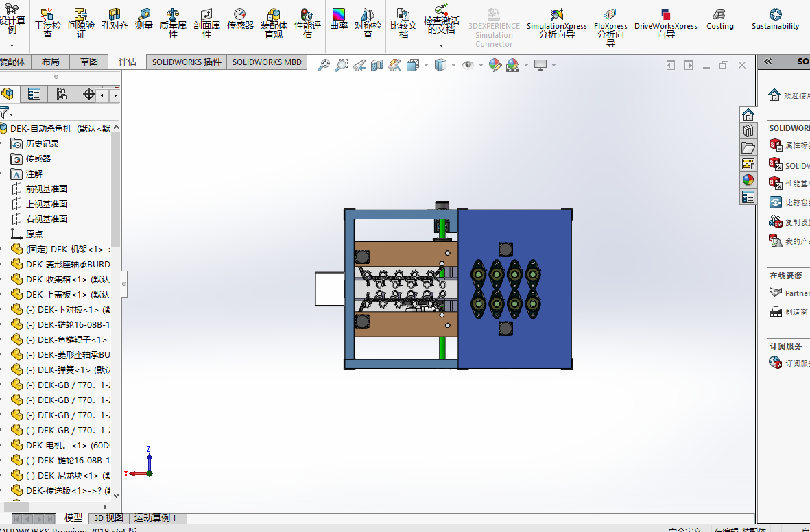Open Appearances tab in task pane
This screenshot has height=532, width=810.
748,180
